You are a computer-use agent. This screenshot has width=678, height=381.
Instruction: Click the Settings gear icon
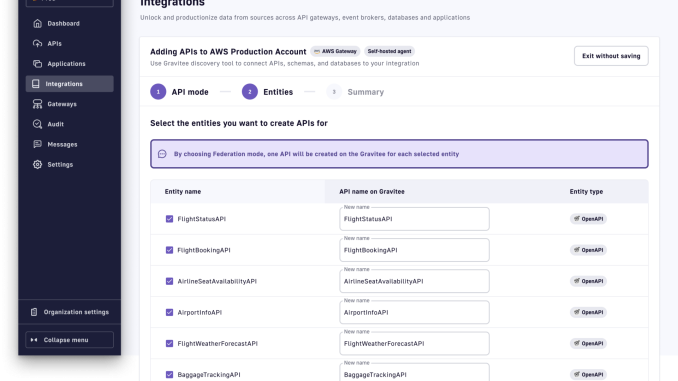pyautogui.click(x=38, y=164)
